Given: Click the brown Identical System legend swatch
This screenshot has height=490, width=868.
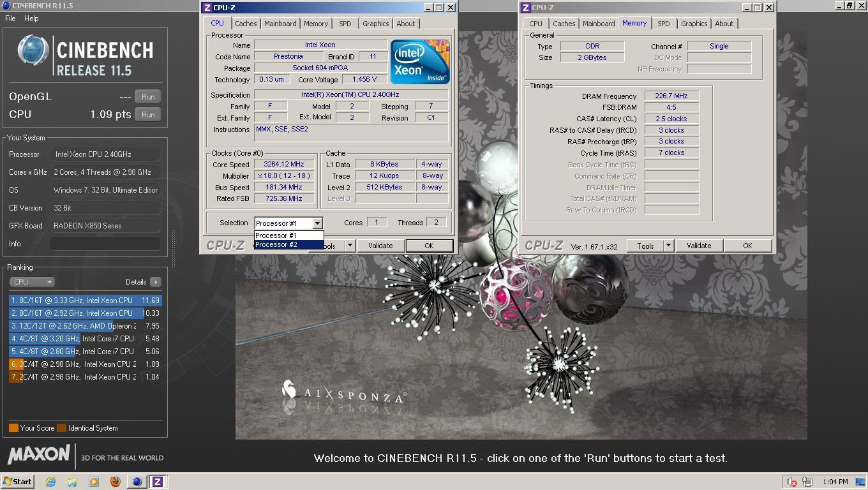Looking at the screenshot, I should point(61,428).
